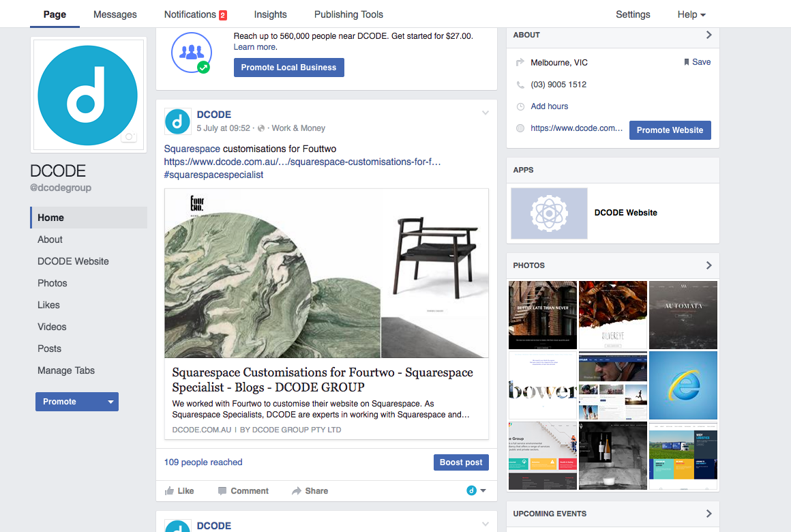Click the camera icon on profile picture
Viewport: 791px width, 532px height.
pos(128,137)
